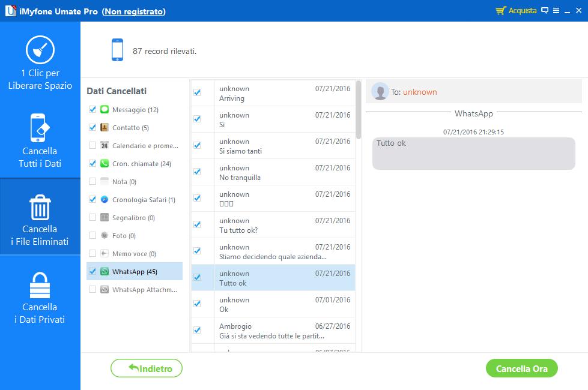588x390 pixels.
Task: Select the 'Già si sta vedendo' message row
Action: coord(273,331)
